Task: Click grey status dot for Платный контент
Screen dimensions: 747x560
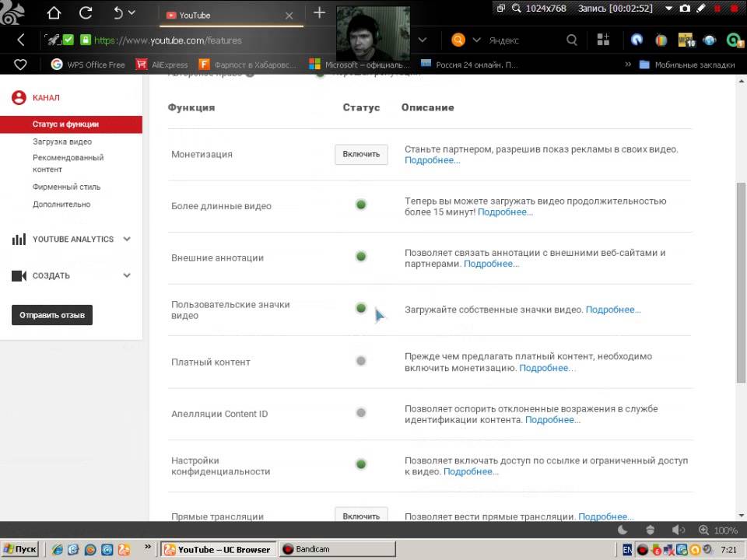Action: click(361, 361)
